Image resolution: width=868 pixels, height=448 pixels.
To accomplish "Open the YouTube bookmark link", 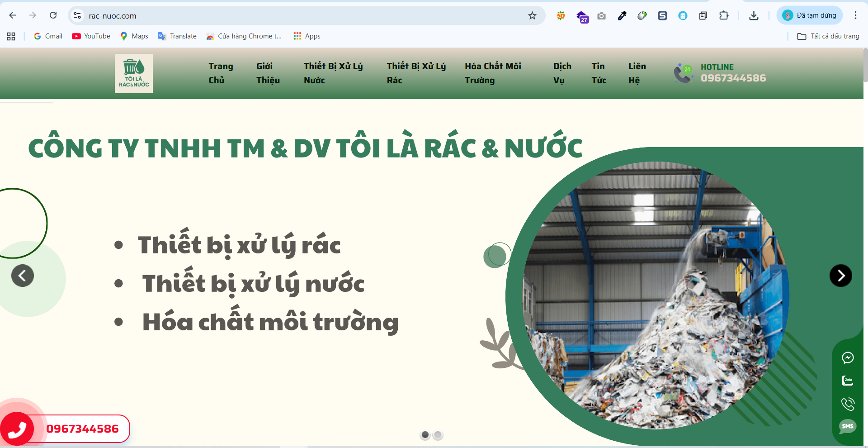I will (90, 36).
